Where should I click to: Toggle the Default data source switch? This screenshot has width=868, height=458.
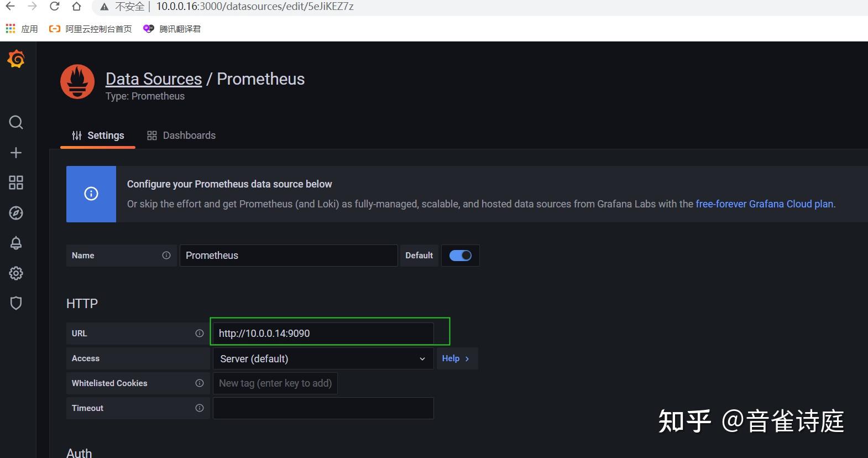point(460,255)
